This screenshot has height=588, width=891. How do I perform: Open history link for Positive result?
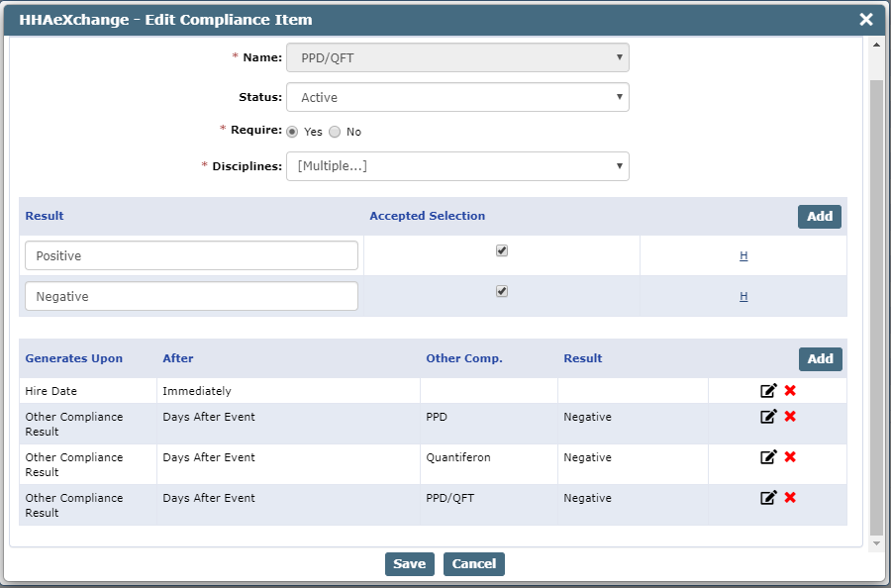(743, 256)
